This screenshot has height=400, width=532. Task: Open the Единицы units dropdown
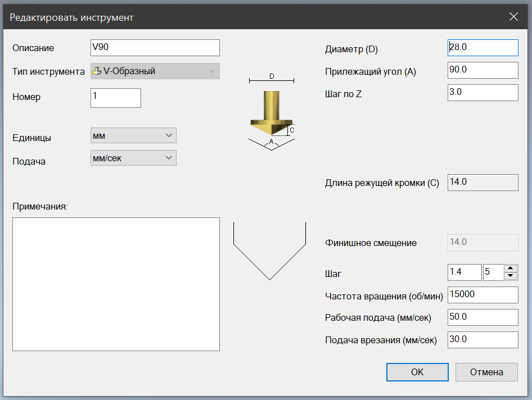133,135
